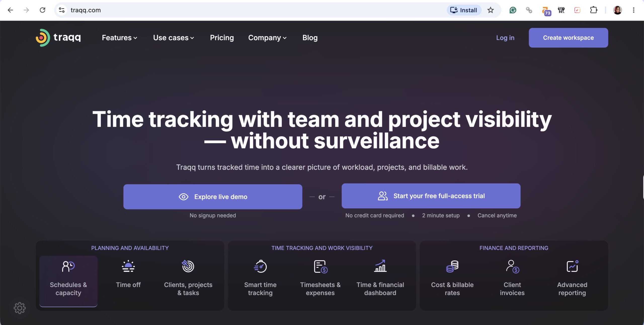Install the Traqq web app
Image resolution: width=644 pixels, height=325 pixels.
(x=464, y=10)
